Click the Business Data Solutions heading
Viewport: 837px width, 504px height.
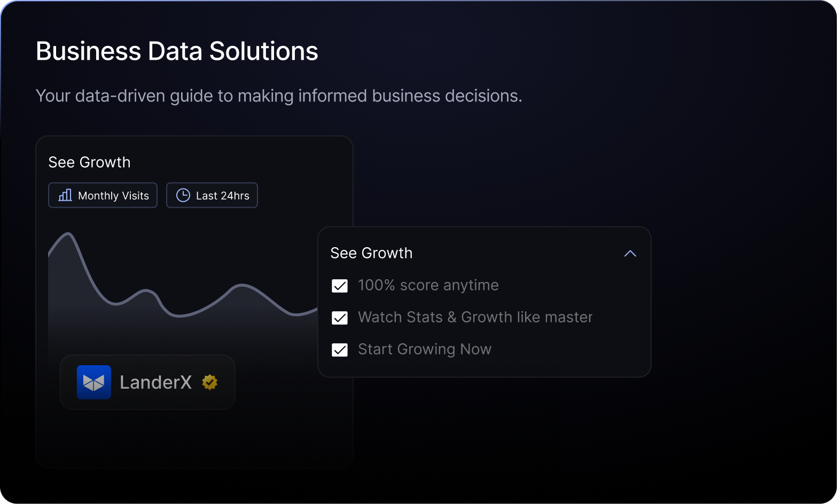click(x=177, y=51)
